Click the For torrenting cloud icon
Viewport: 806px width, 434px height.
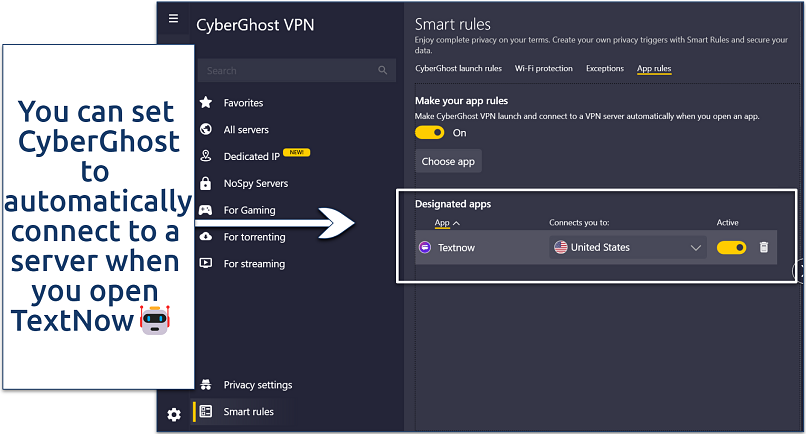tap(206, 237)
